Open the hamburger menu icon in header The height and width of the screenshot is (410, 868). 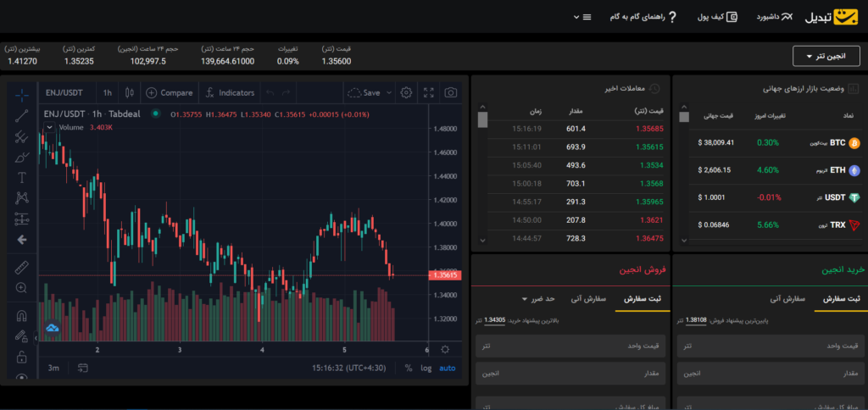pos(587,17)
